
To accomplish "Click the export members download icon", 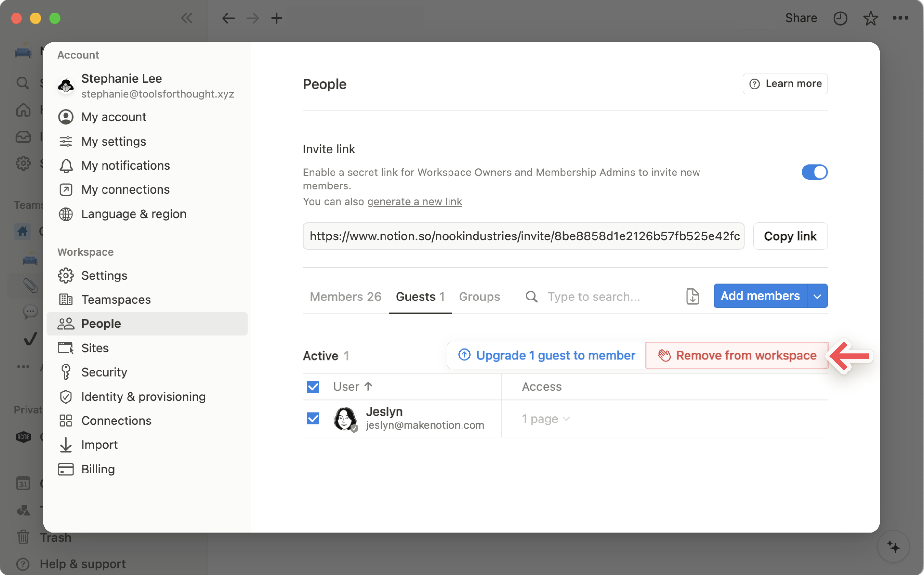I will pos(692,296).
